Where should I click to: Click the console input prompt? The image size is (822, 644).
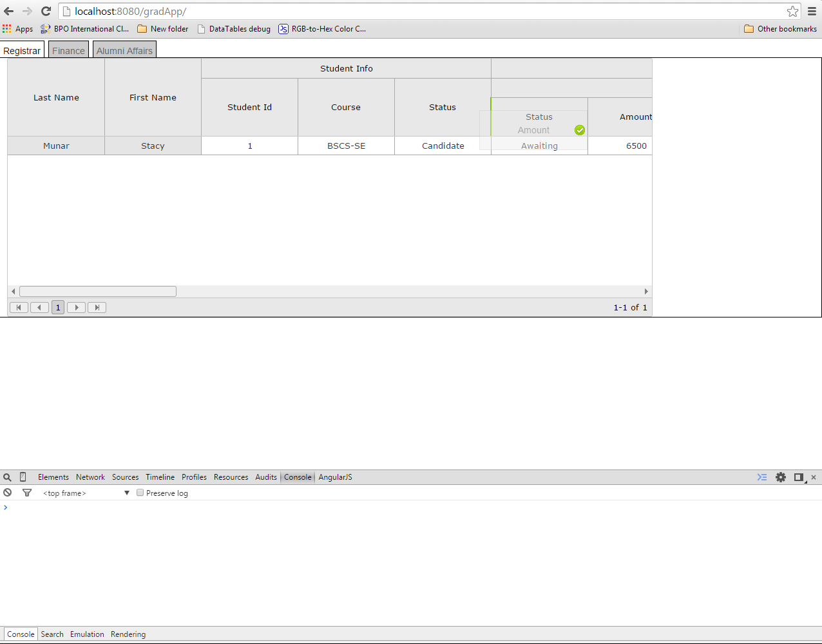pyautogui.click(x=412, y=507)
